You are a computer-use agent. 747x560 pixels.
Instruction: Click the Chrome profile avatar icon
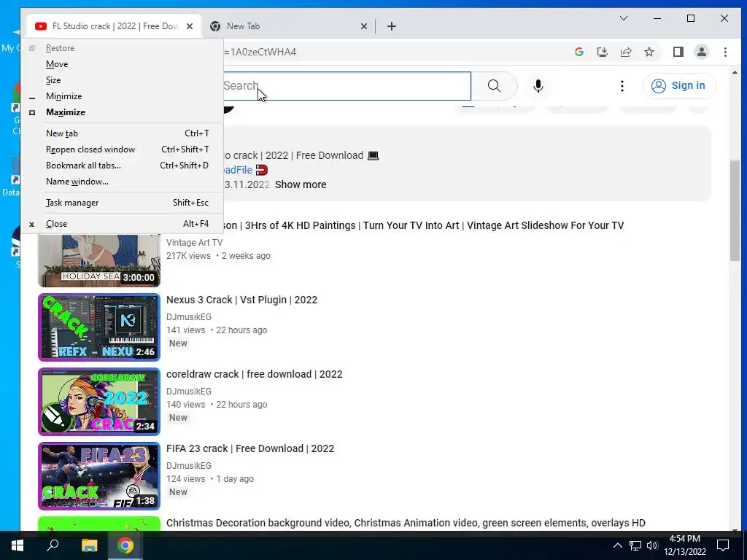(701, 52)
